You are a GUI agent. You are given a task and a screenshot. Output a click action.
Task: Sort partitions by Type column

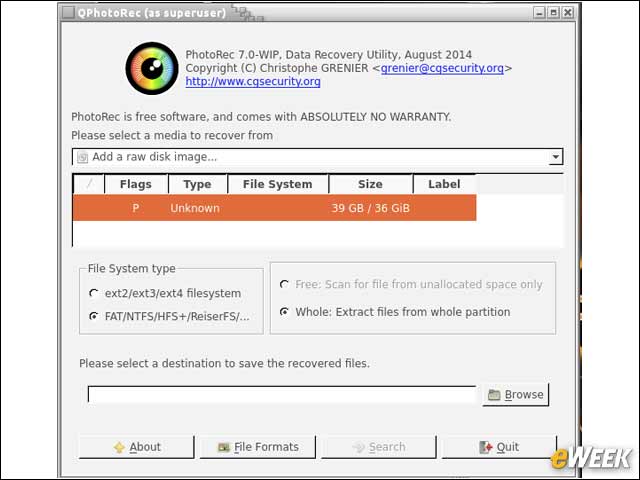coord(198,184)
